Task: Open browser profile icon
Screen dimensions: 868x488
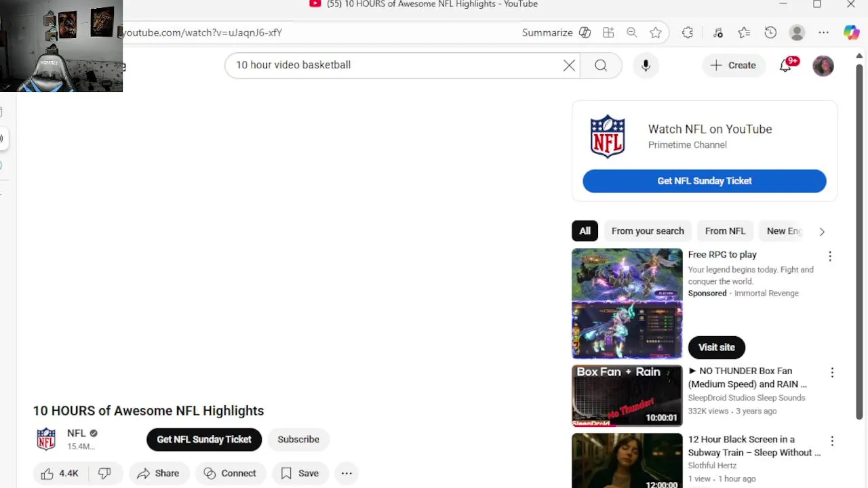Action: point(797,33)
